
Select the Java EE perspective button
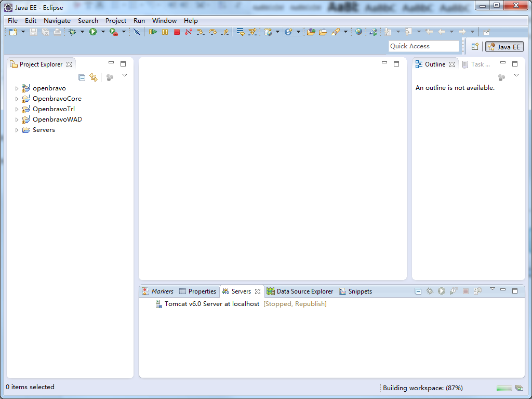coord(504,46)
